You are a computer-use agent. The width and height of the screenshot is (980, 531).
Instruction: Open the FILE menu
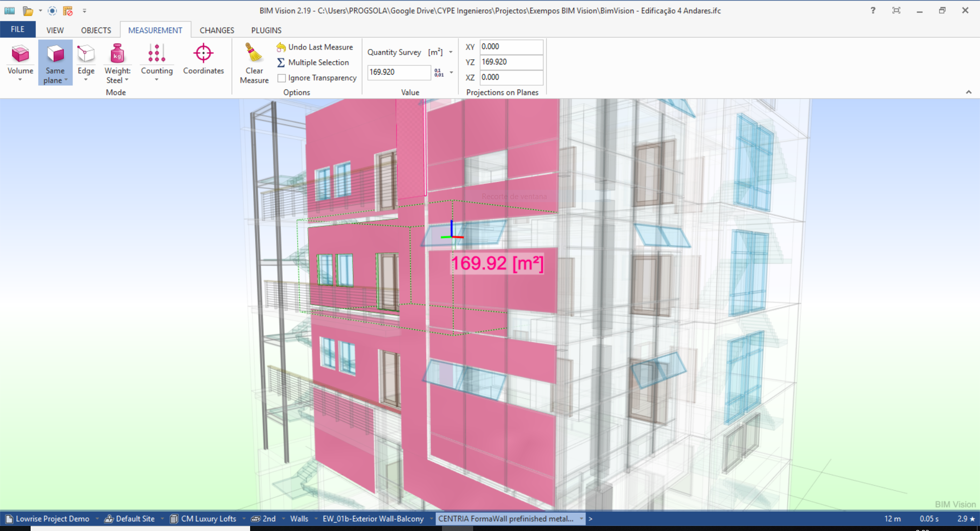18,30
